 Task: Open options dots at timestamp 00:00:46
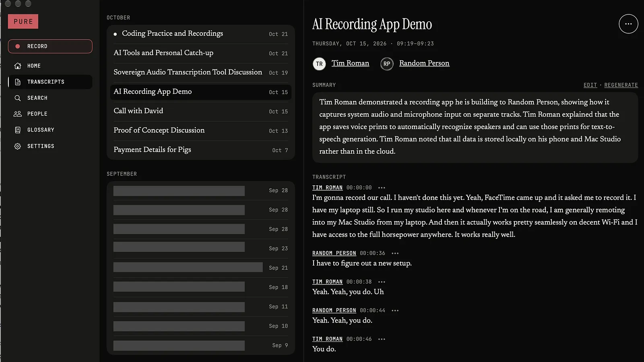pos(382,339)
